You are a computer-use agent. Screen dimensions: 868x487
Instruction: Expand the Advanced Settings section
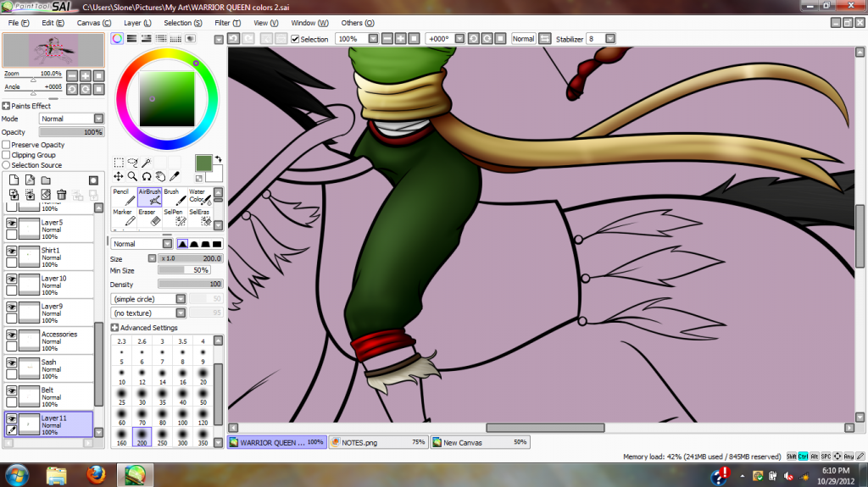pos(114,328)
